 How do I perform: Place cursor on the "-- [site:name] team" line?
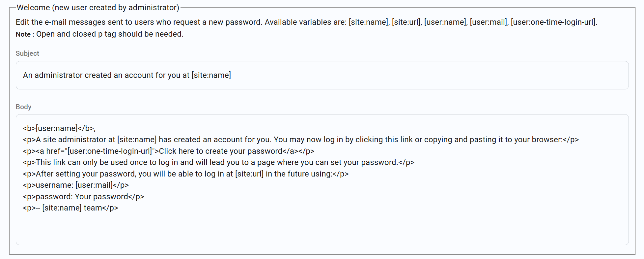[x=70, y=208]
